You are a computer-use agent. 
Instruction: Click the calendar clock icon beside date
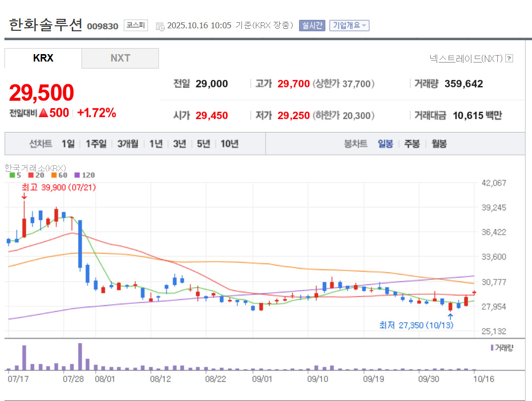click(x=160, y=26)
